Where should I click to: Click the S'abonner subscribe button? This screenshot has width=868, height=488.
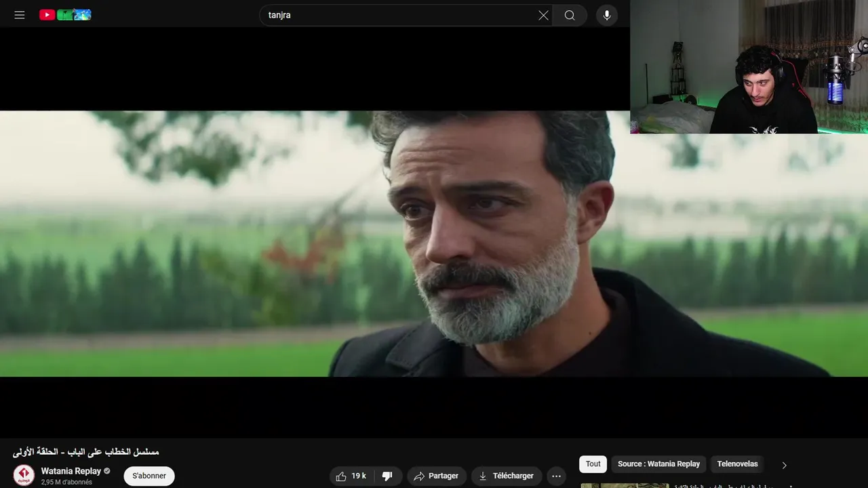point(149,476)
